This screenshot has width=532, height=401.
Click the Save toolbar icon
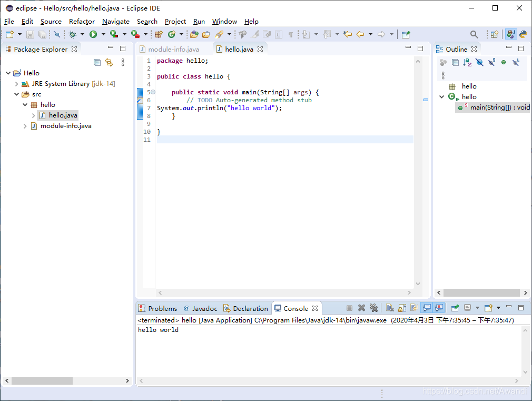(30, 34)
